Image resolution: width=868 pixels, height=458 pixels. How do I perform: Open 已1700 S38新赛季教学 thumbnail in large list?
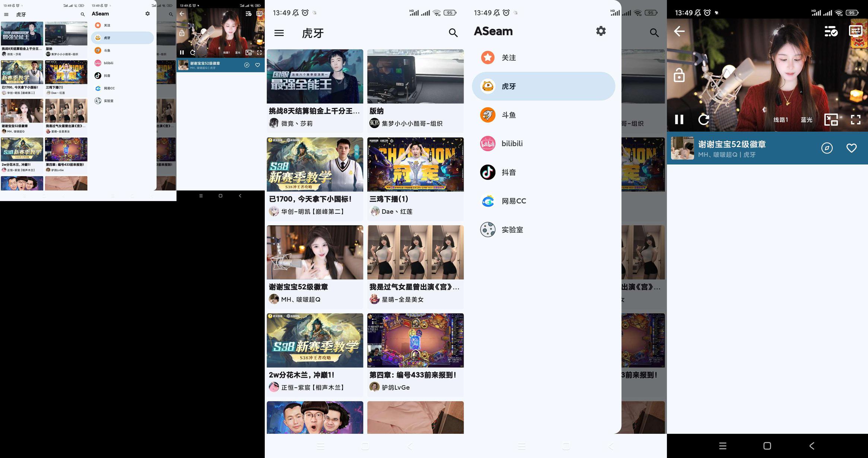315,164
